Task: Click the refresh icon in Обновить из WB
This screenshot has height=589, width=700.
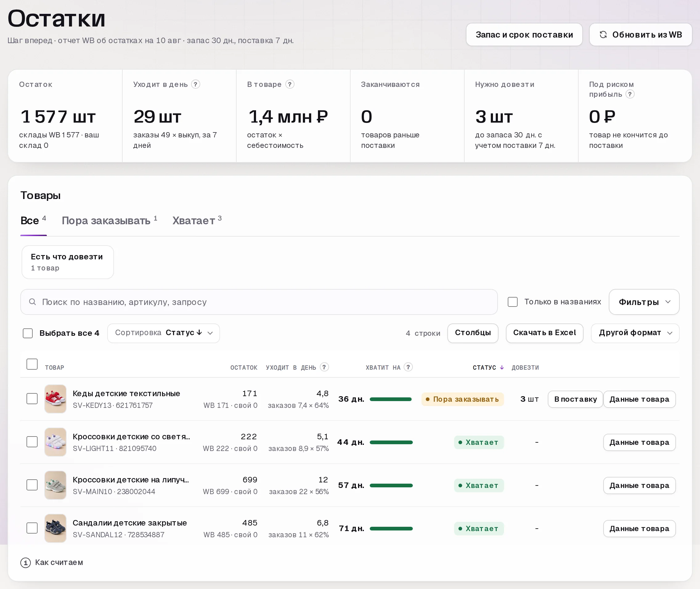Action: 603,35
